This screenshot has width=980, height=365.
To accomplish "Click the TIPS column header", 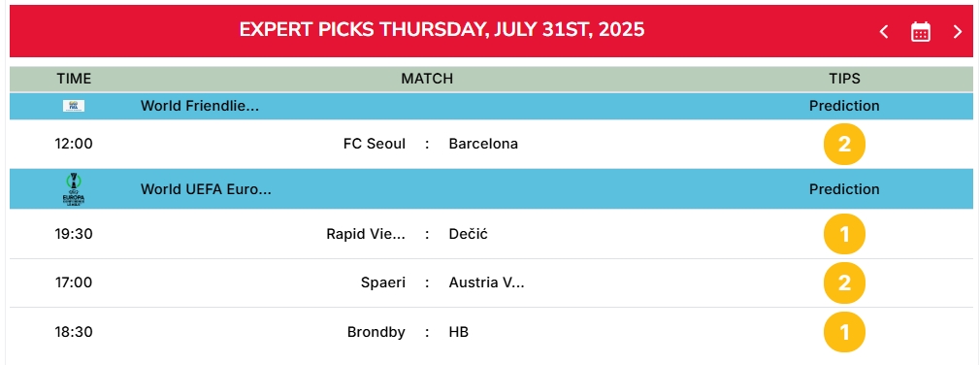I will [844, 79].
